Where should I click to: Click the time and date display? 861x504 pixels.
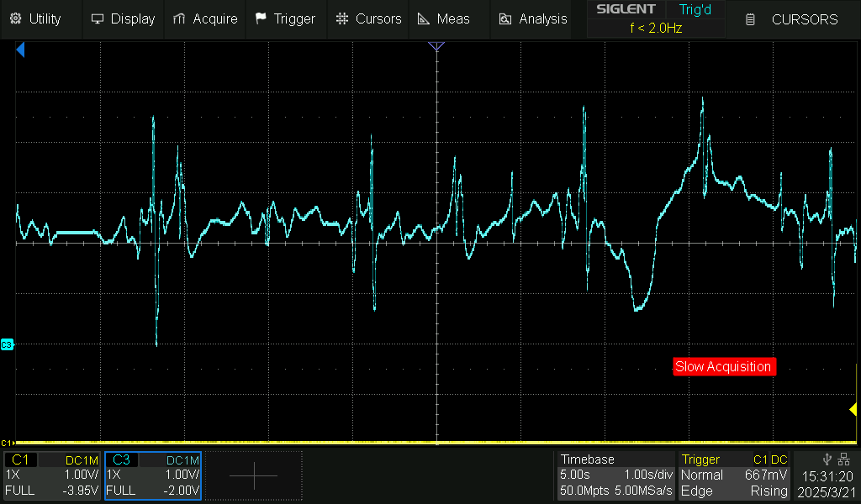pyautogui.click(x=827, y=482)
